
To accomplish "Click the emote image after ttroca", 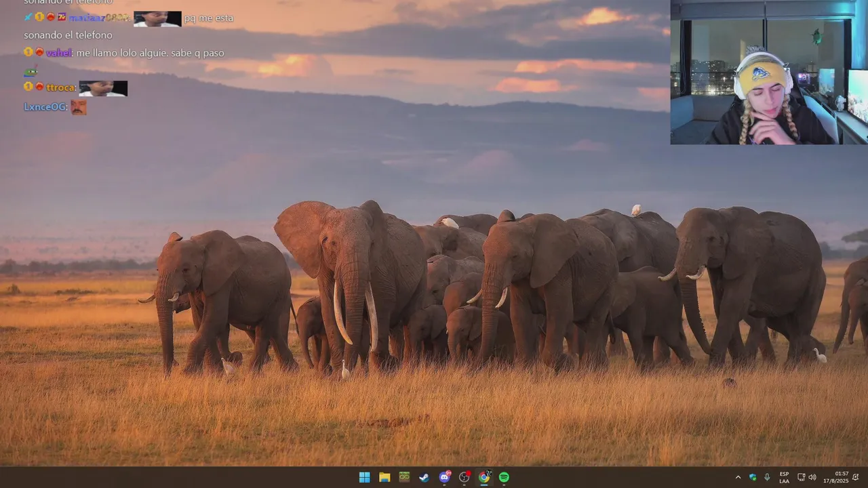I will (103, 88).
